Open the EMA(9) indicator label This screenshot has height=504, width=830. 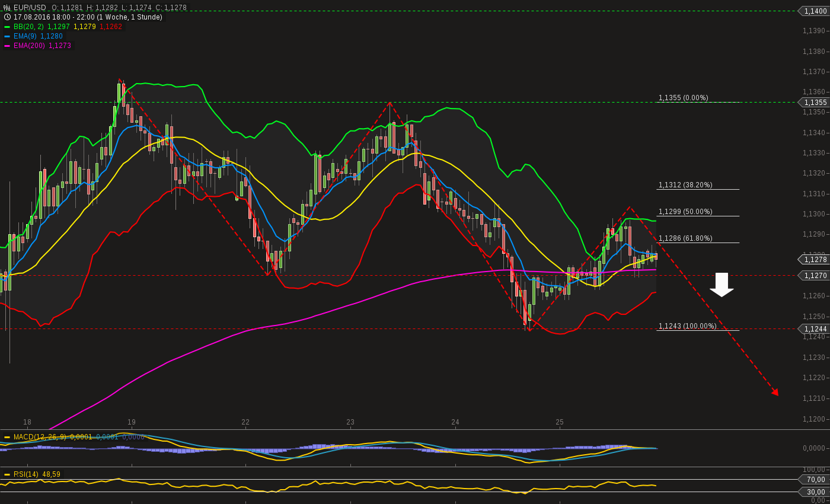pyautogui.click(x=25, y=36)
